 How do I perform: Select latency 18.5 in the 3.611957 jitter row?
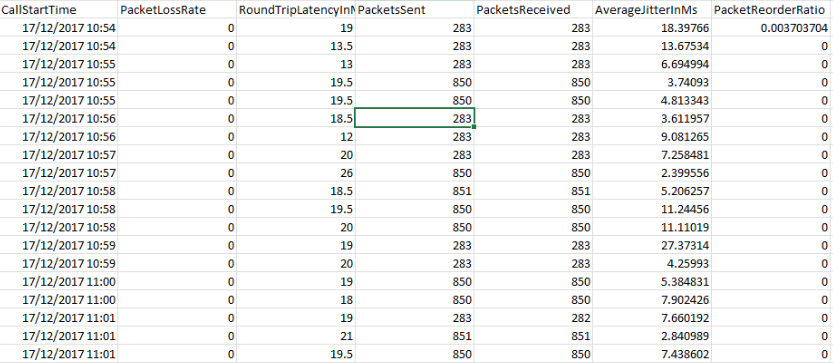coord(295,119)
